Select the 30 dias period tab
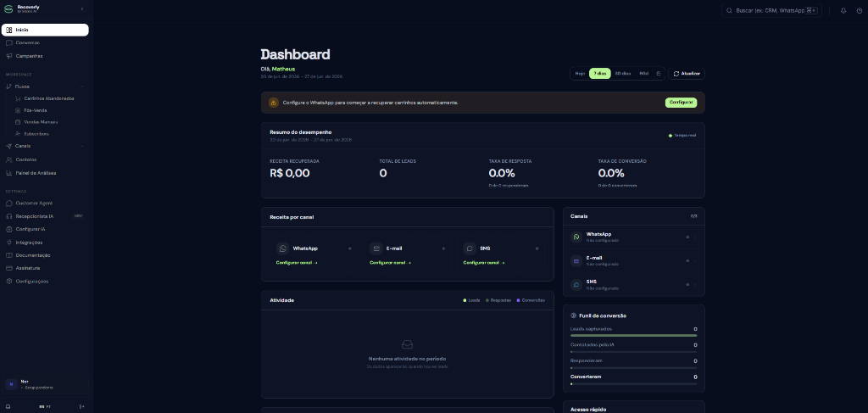Image resolution: width=868 pixels, height=413 pixels. click(623, 74)
